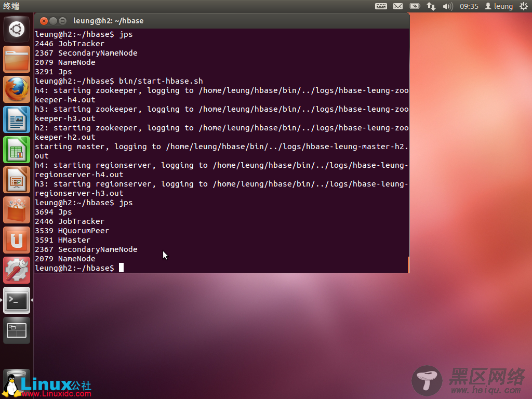Click the regionserver-h3.out text
The width and height of the screenshot is (532, 399).
(79, 193)
